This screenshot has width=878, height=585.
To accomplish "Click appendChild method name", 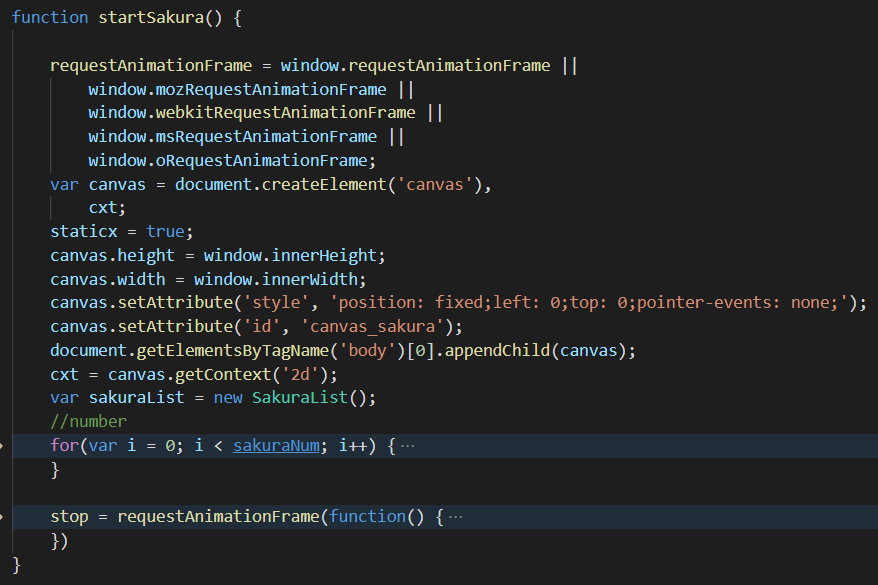I will 498,351.
